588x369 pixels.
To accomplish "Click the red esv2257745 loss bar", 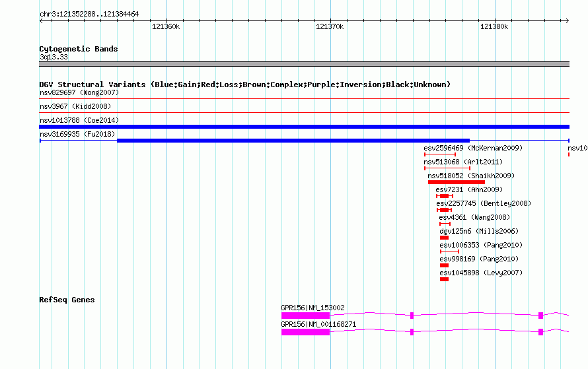I will [x=445, y=210].
